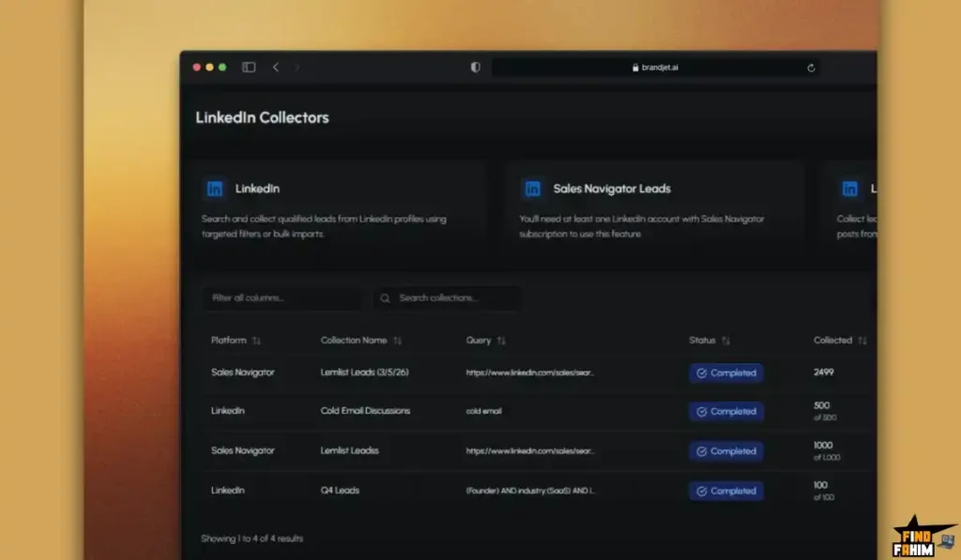Click Completed status on Q4 Leads row
The image size is (961, 560).
pos(726,491)
